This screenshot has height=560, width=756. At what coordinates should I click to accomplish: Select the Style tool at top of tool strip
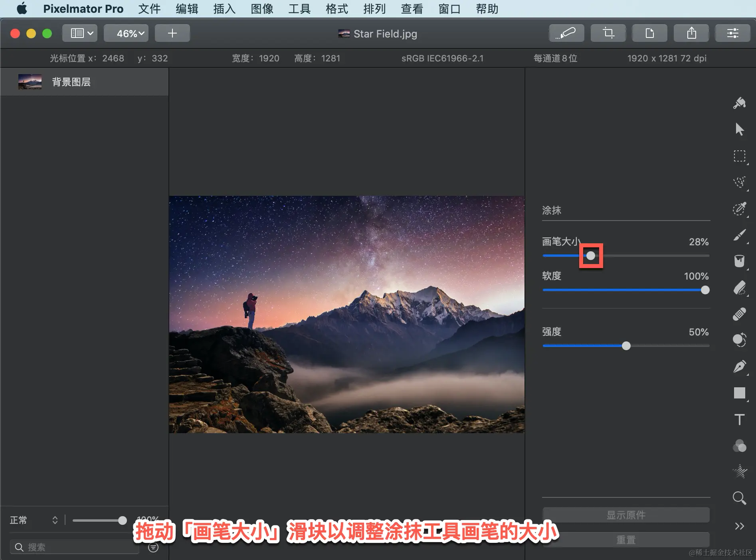(740, 103)
